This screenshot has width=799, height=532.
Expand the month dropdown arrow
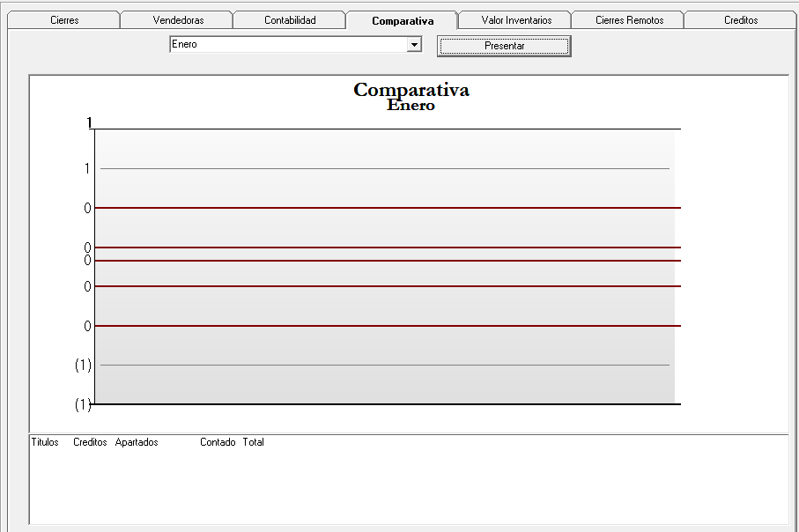point(414,45)
